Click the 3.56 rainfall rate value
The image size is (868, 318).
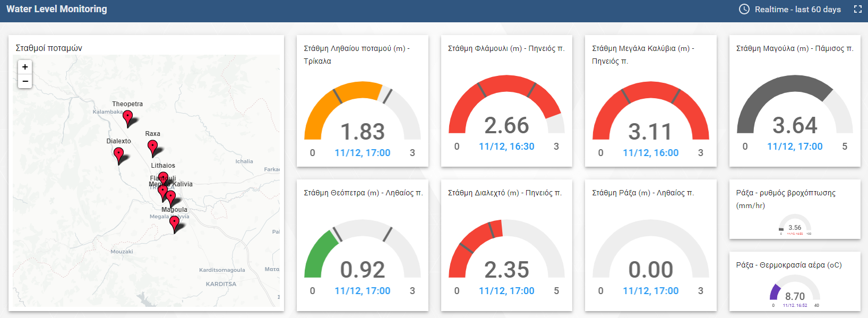pos(795,228)
